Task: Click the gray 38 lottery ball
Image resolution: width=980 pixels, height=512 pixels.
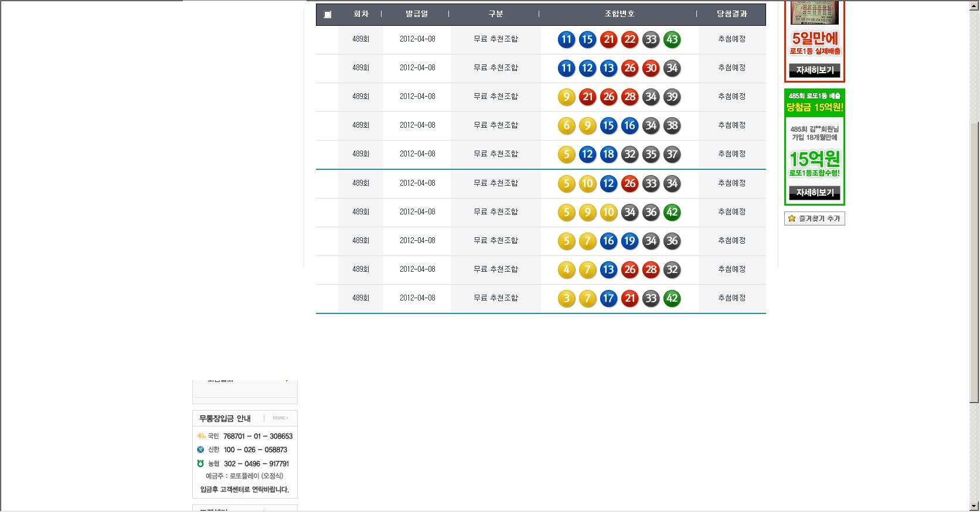Action: tap(672, 125)
